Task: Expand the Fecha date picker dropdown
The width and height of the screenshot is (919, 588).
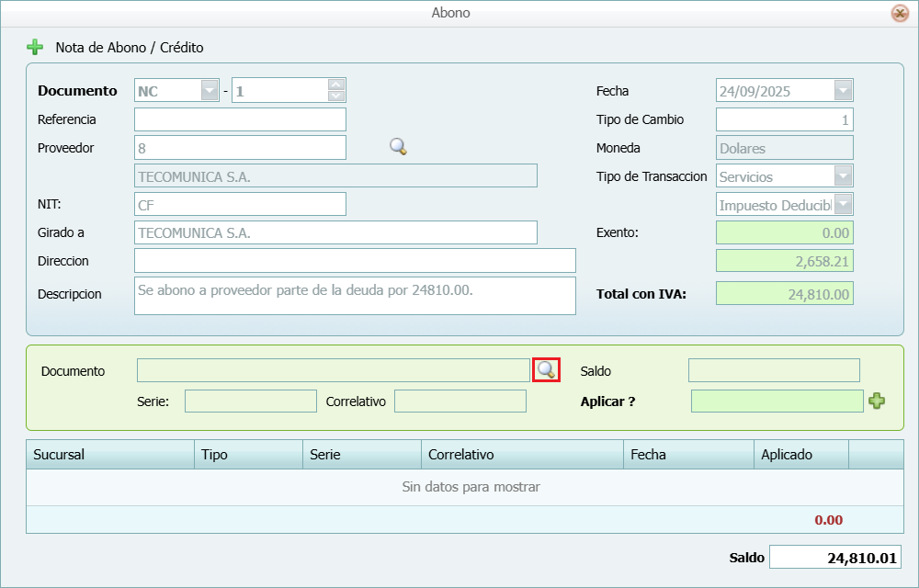Action: [843, 90]
